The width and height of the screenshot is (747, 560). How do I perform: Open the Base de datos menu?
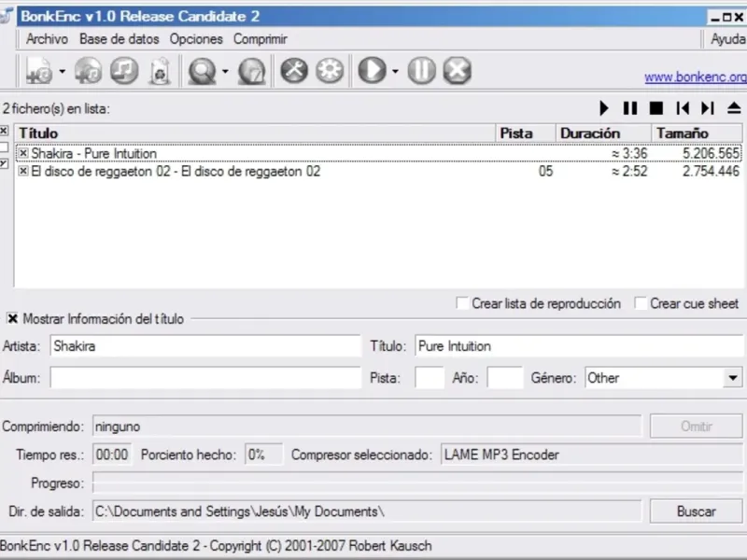pos(120,39)
